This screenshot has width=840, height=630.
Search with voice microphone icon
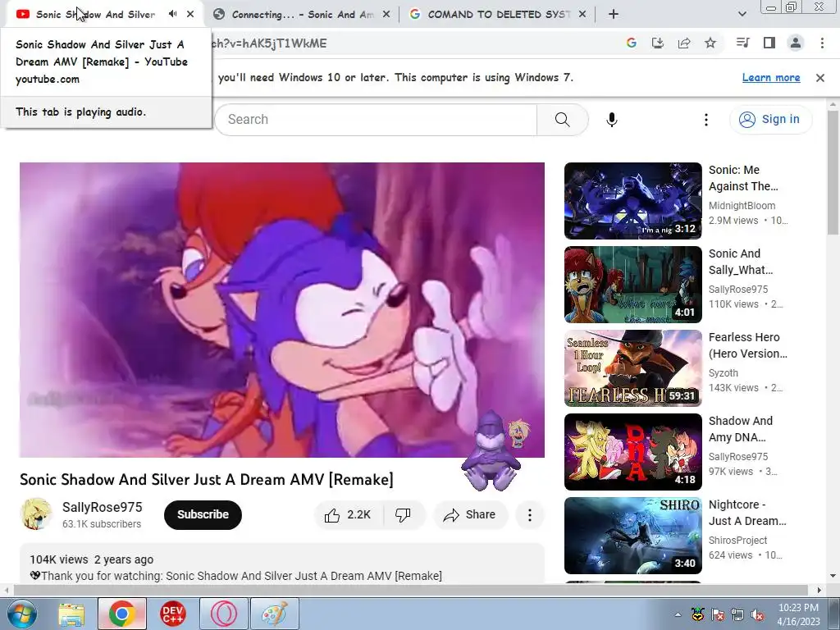612,120
